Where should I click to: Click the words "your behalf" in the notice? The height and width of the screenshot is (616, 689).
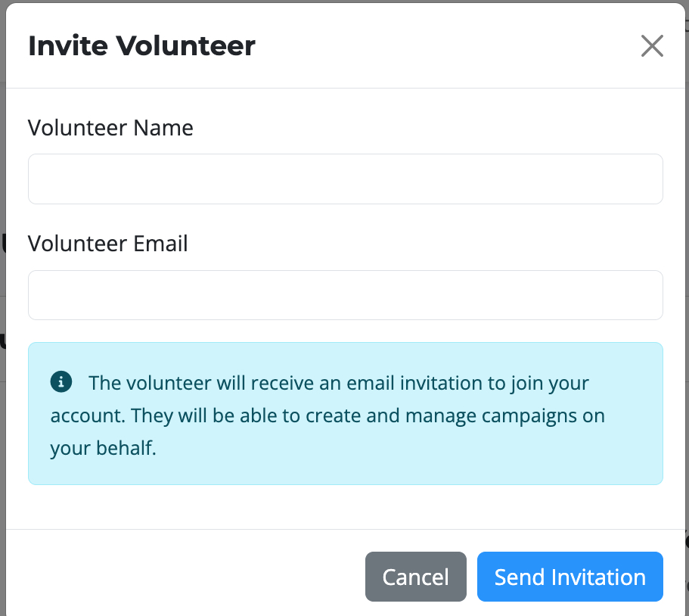tap(102, 448)
